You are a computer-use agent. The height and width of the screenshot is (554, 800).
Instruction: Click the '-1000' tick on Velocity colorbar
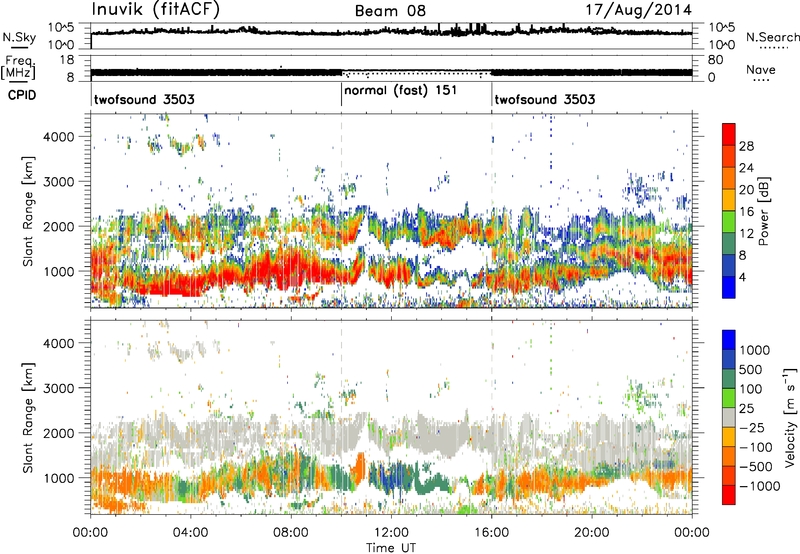click(x=760, y=486)
